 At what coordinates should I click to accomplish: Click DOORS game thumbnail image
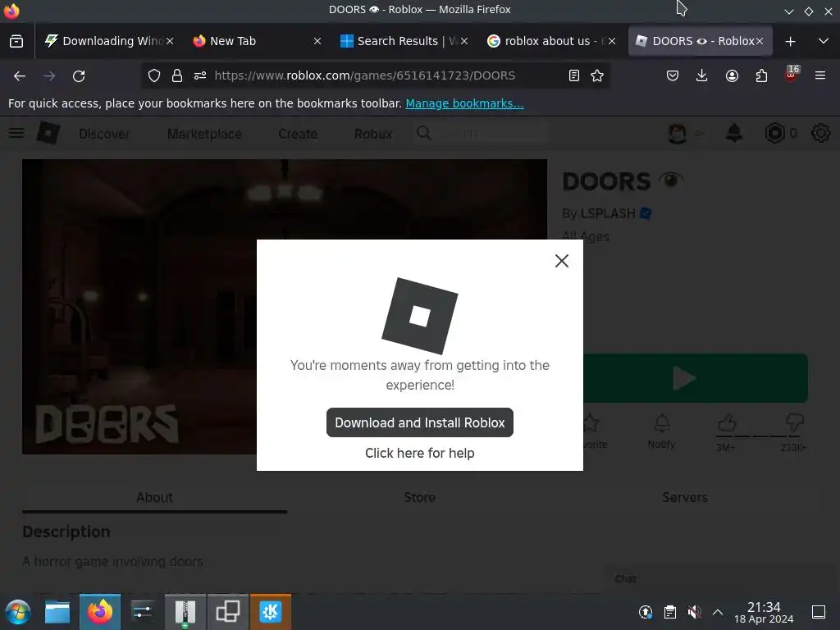(x=139, y=307)
